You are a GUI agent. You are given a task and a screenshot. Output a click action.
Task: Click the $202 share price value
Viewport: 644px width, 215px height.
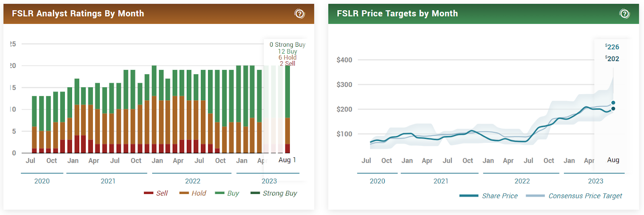[612, 59]
